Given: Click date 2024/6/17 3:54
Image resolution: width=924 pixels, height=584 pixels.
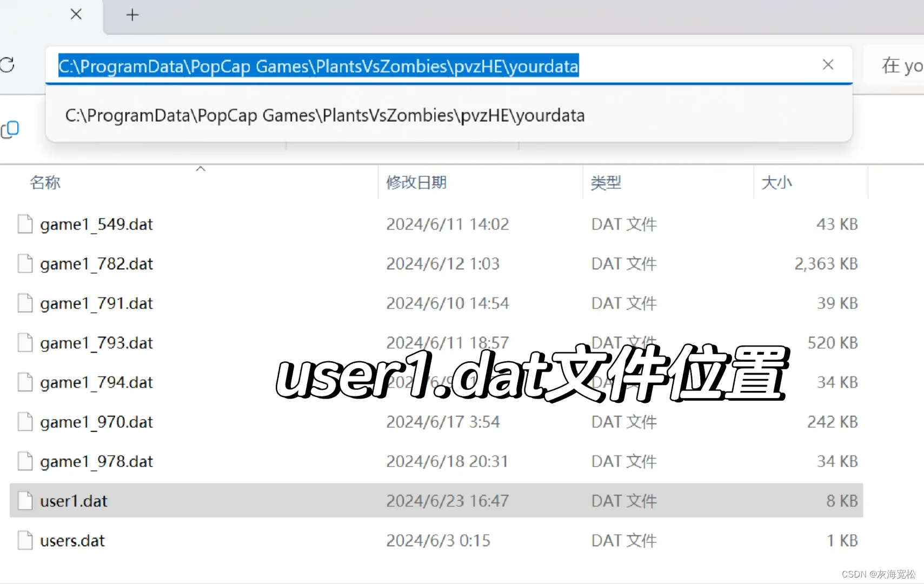Looking at the screenshot, I should (x=443, y=422).
